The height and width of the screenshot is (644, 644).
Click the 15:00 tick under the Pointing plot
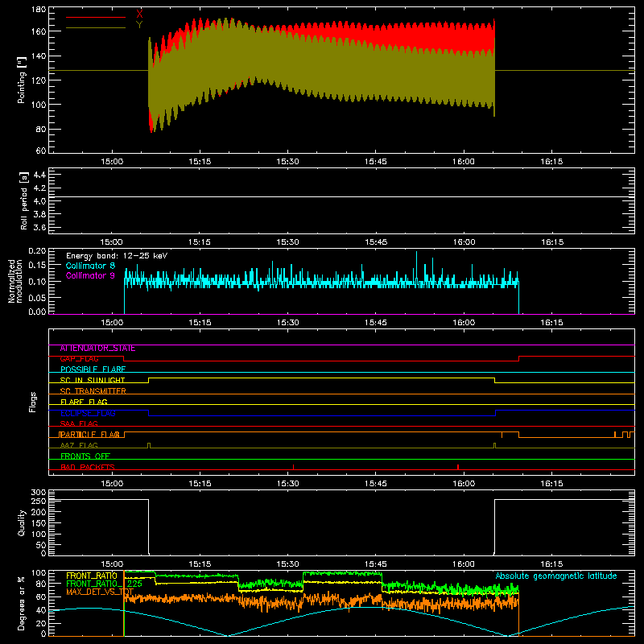(x=112, y=162)
